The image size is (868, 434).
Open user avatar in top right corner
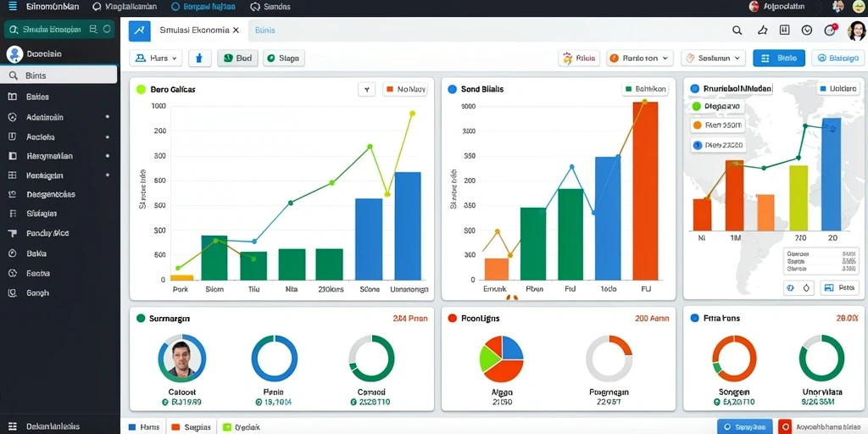pos(856,31)
